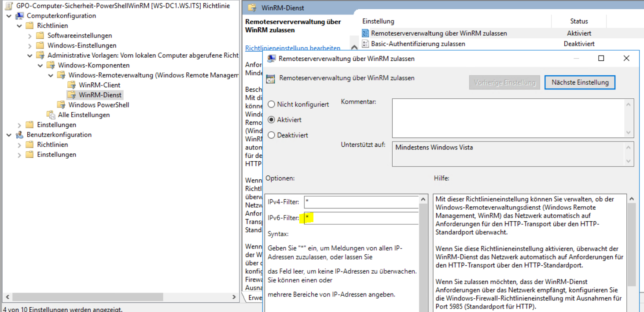This screenshot has width=644, height=312.
Task: Collapse the Computerkonfiguration node
Action: pyautogui.click(x=9, y=16)
